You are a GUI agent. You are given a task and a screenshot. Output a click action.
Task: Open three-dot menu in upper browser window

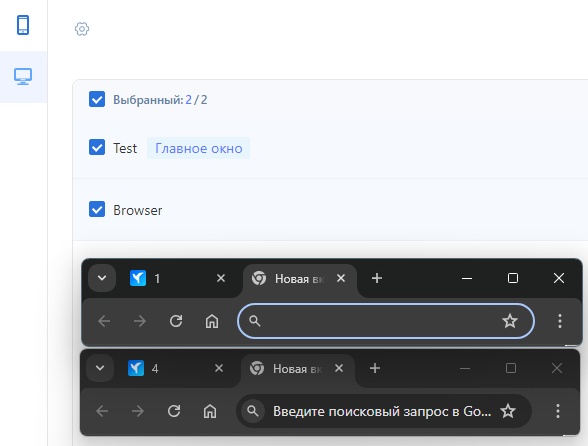tap(560, 321)
